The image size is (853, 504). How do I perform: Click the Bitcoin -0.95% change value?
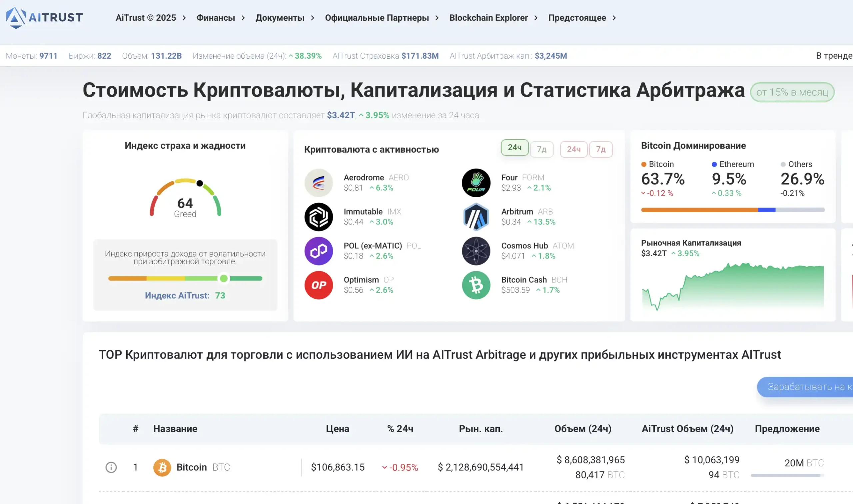click(400, 467)
